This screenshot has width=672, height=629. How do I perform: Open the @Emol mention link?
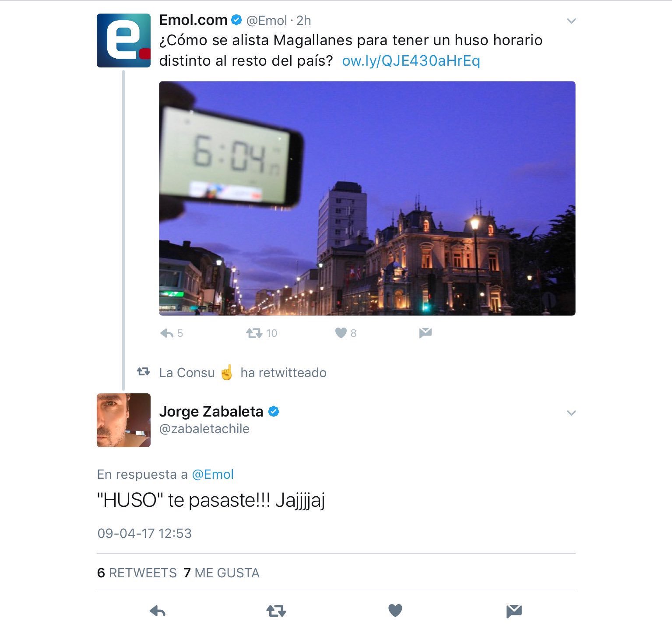[x=213, y=474]
